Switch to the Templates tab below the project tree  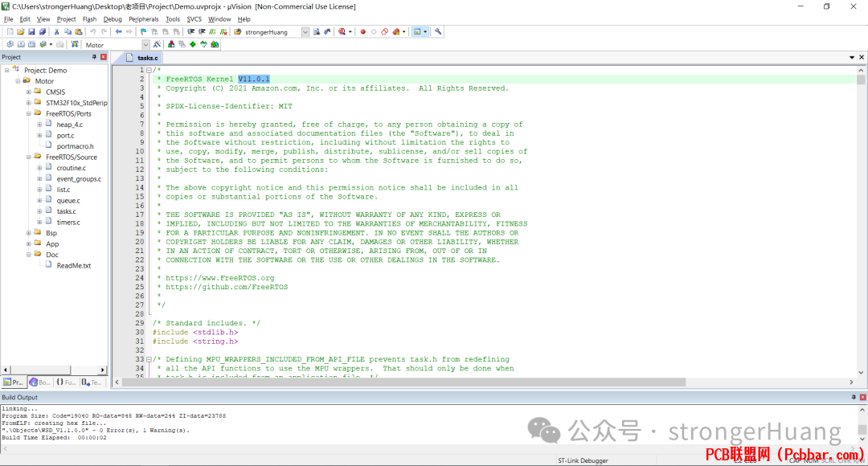[92, 382]
